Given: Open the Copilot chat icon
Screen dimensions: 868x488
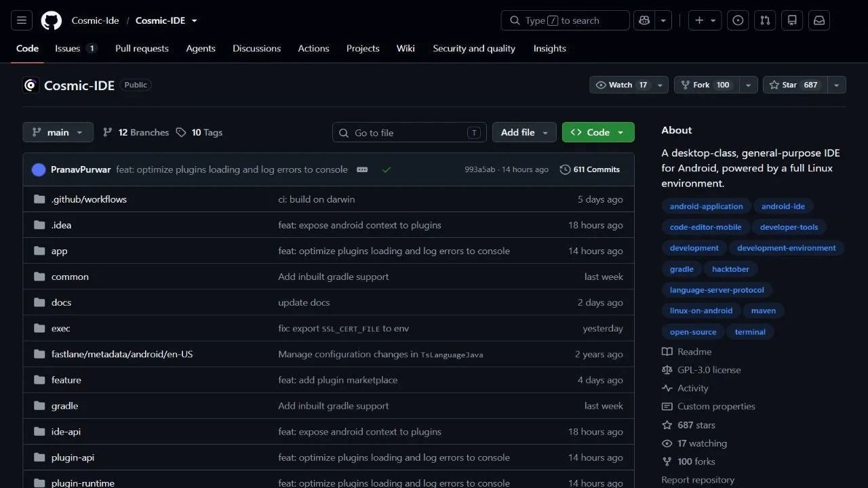Looking at the screenshot, I should [x=644, y=20].
